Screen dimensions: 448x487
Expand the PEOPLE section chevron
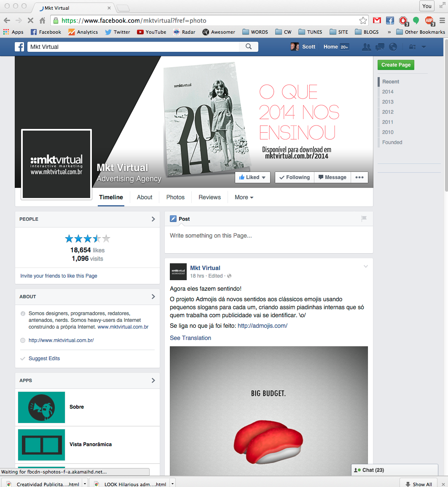coord(153,219)
